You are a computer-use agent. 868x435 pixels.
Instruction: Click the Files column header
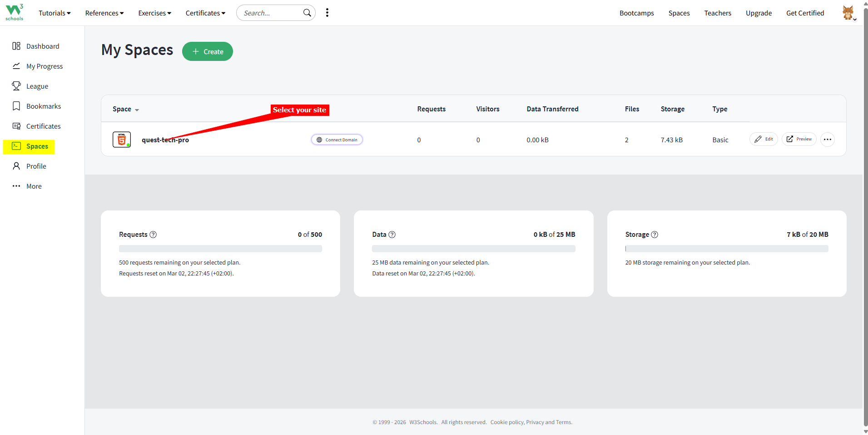632,109
